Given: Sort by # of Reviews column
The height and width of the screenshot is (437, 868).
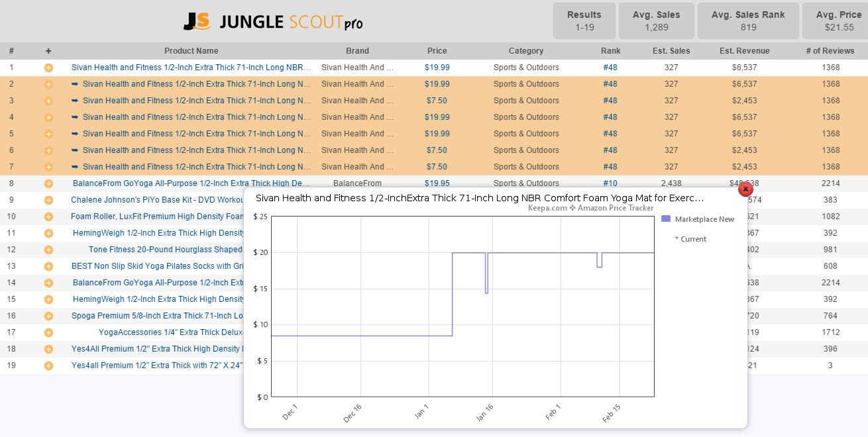Looking at the screenshot, I should pyautogui.click(x=830, y=51).
